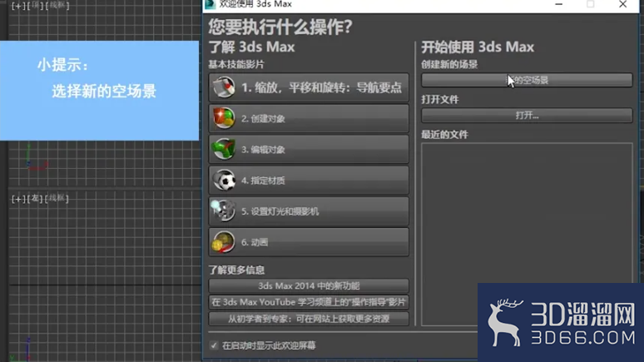Minimize the welcome dialog window
This screenshot has width=644, height=362.
[558, 4]
